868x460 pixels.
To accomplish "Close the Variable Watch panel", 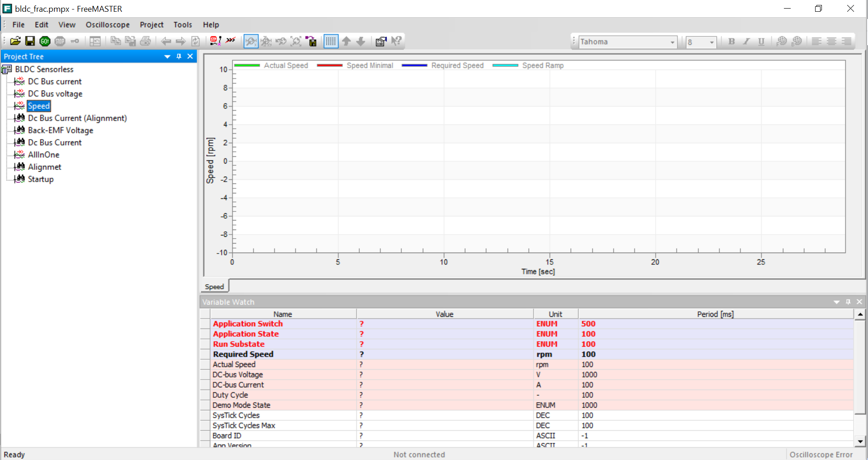I will [x=859, y=302].
